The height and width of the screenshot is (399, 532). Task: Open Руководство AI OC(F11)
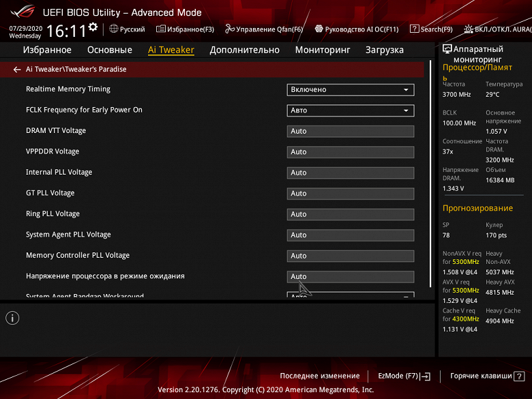tap(357, 29)
